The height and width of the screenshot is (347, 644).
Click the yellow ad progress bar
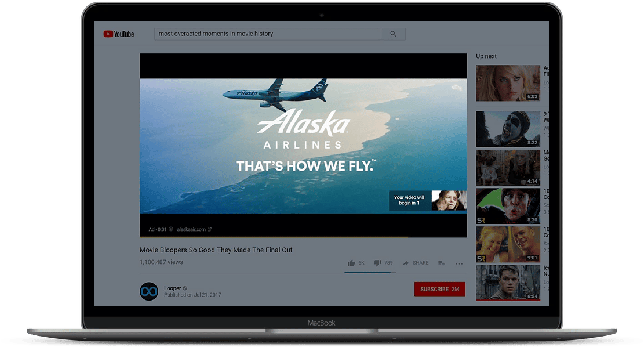click(274, 237)
